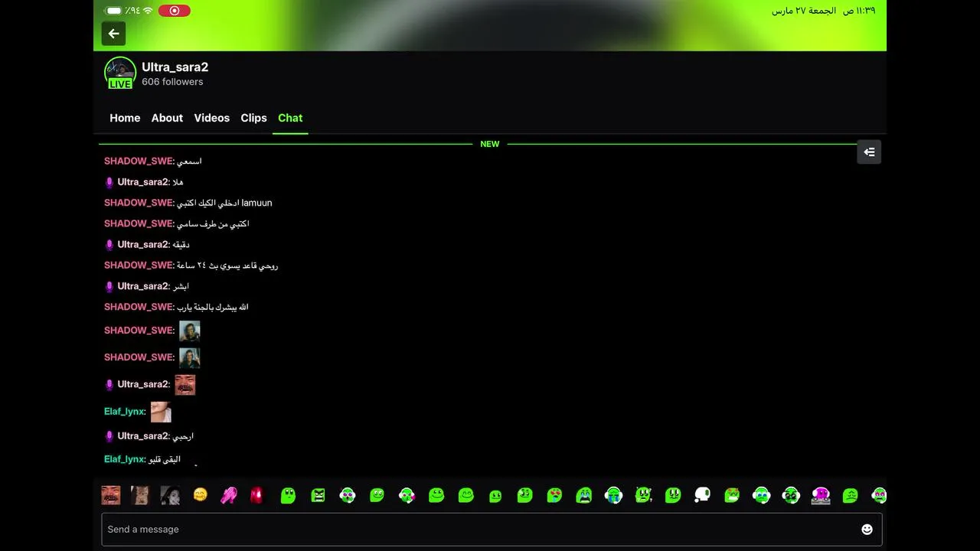
Task: Switch to the About tab
Action: click(167, 118)
